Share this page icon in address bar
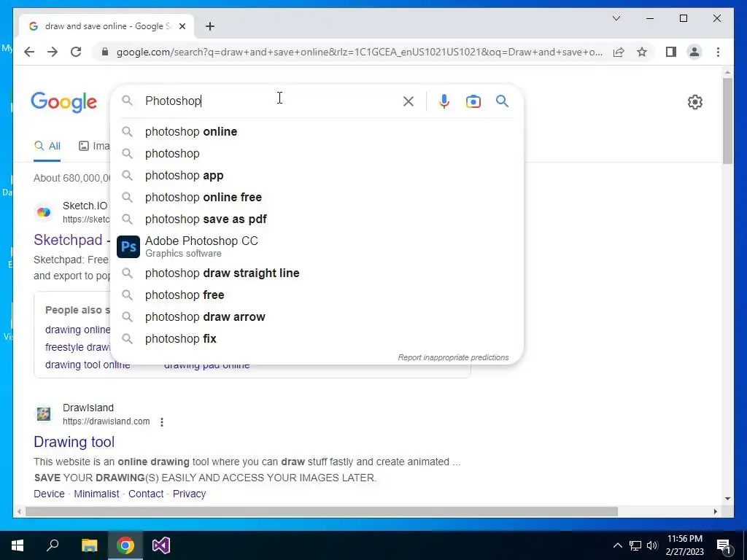The height and width of the screenshot is (560, 747). 619,52
